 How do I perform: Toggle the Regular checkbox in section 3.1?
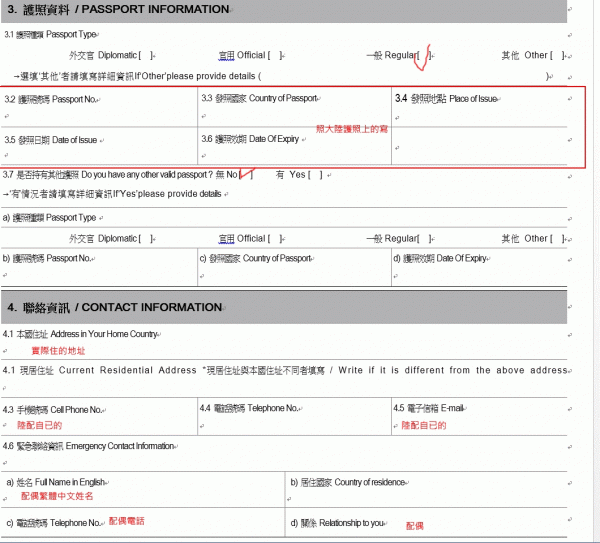coord(424,55)
